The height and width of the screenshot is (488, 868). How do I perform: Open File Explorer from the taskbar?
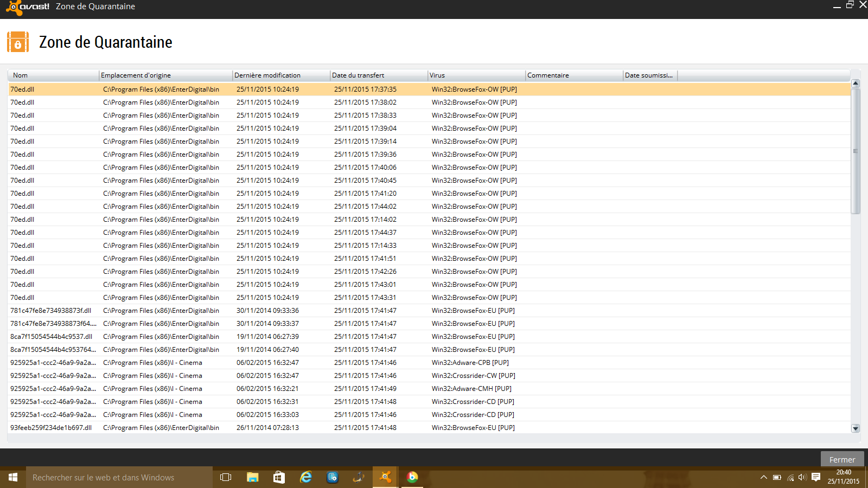pyautogui.click(x=252, y=477)
